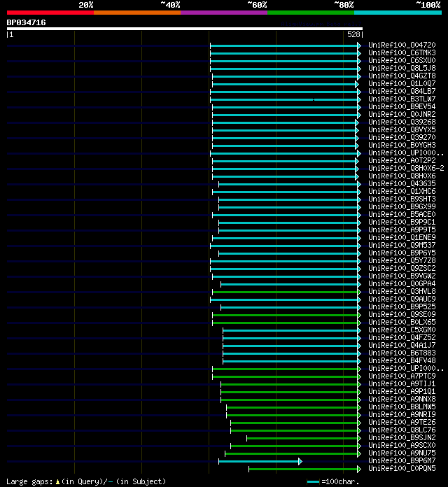Click the UniRef100_Q4FZ52 label
This screenshot has height=487, width=448.
click(x=402, y=337)
